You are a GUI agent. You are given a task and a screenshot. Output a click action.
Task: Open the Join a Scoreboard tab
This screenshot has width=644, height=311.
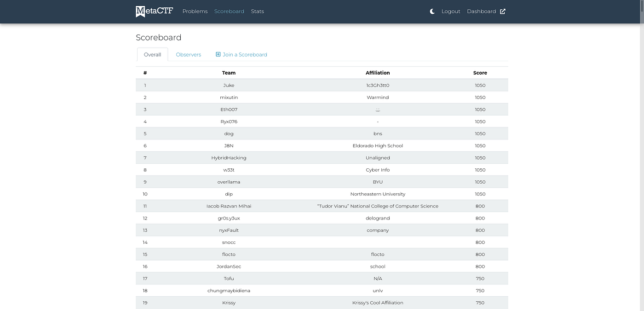241,54
